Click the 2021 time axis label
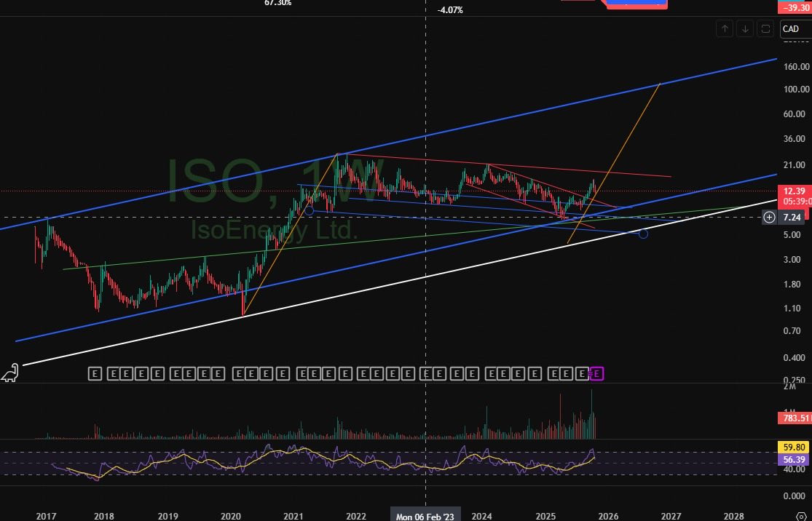 tap(293, 517)
